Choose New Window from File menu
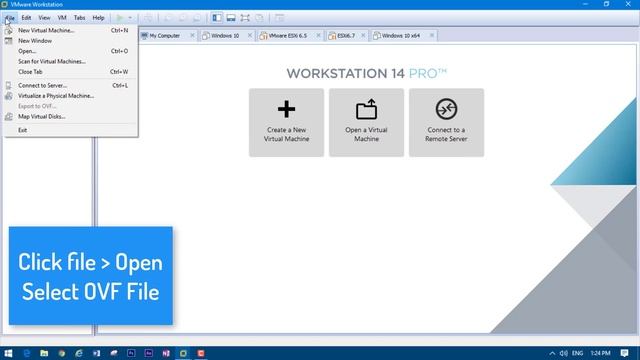640x360 pixels. pyautogui.click(x=71, y=41)
